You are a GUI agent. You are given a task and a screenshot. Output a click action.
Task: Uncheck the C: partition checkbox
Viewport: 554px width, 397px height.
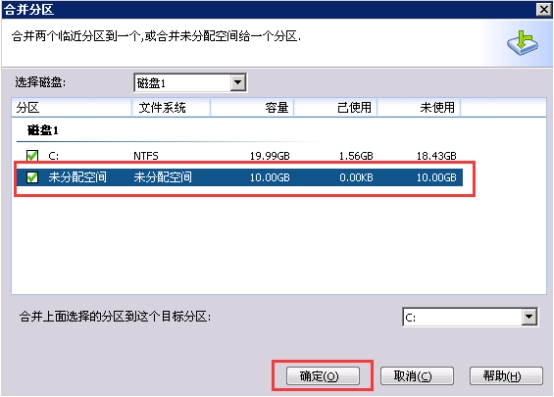pyautogui.click(x=32, y=155)
